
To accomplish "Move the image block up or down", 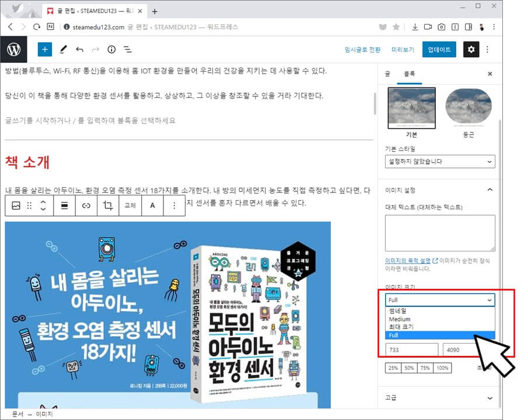I will pos(43,205).
